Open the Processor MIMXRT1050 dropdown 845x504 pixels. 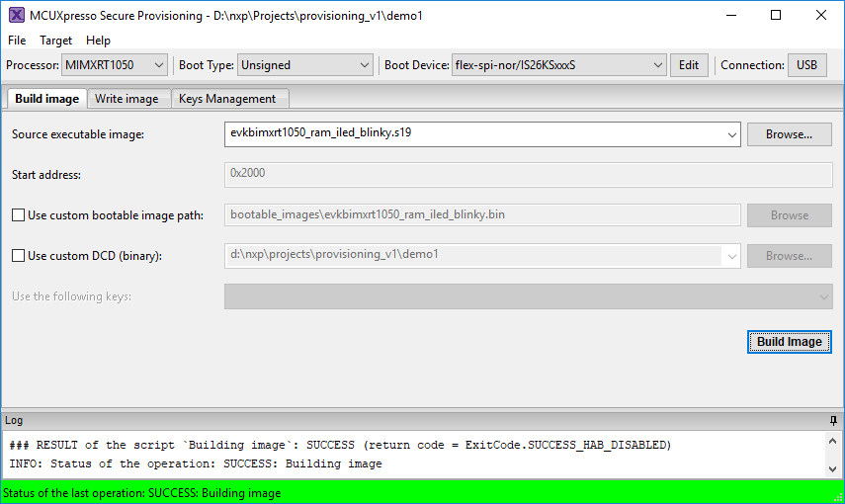coord(115,65)
